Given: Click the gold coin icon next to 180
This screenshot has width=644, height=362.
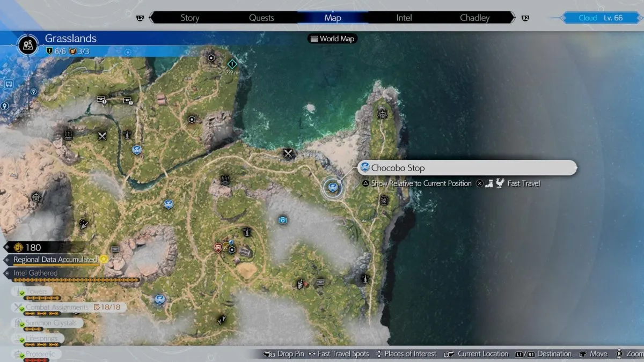Looking at the screenshot, I should (18, 247).
